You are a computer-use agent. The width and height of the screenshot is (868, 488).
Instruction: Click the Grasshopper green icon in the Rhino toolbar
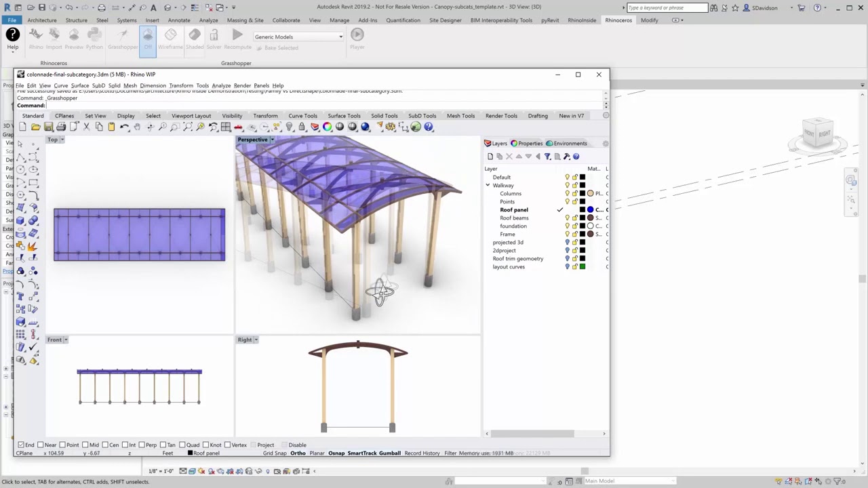tap(416, 127)
